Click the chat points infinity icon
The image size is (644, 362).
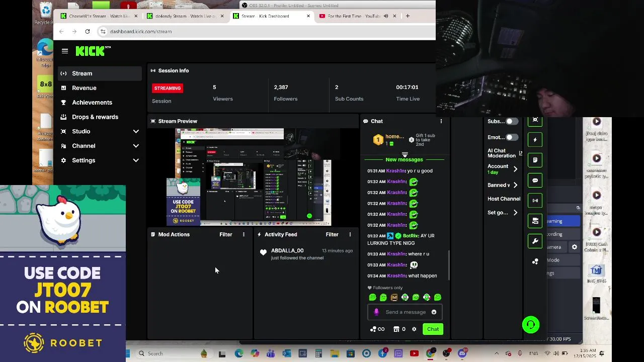pos(377,329)
